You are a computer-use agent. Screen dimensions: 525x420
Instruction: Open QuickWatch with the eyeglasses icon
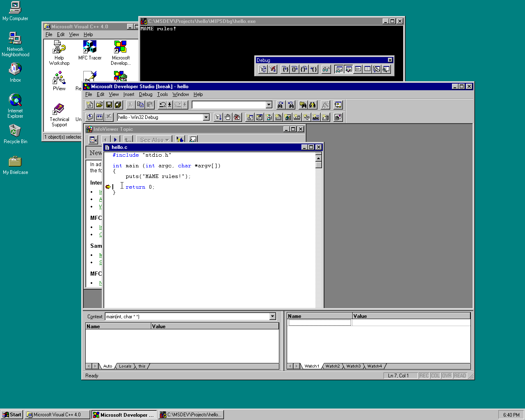(x=326, y=69)
